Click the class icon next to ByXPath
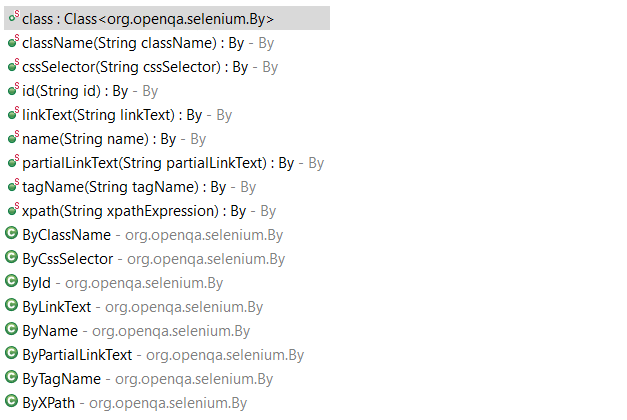This screenshot has width=627, height=420. coord(12,401)
